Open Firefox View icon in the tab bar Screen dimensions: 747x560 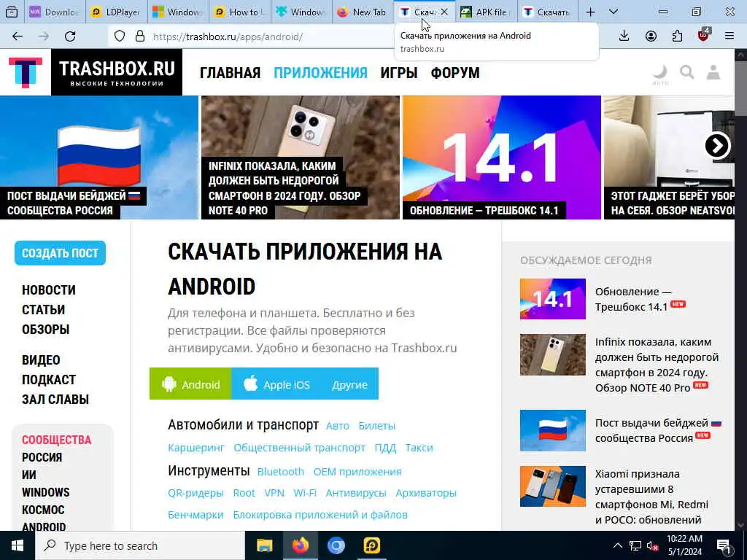point(12,12)
